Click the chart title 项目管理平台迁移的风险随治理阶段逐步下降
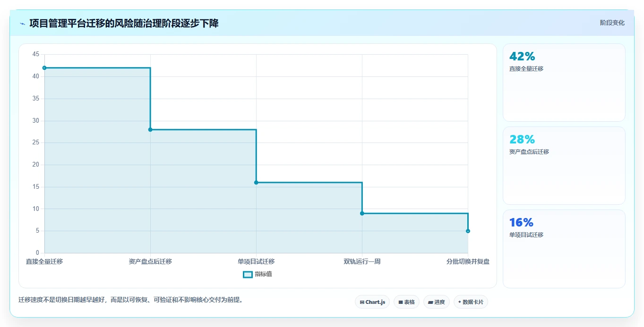644x327 pixels. 124,23
